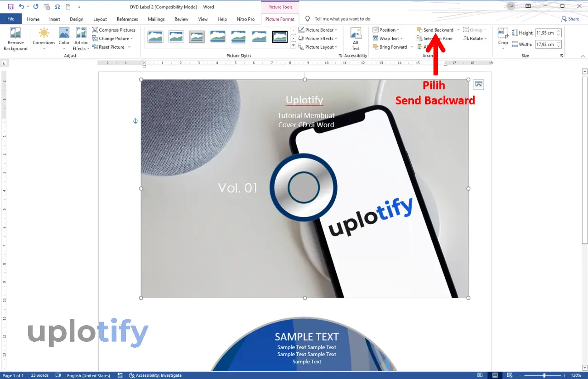Expand the Picture Styles gallery More arrow
The image size is (588, 379).
(x=294, y=46)
